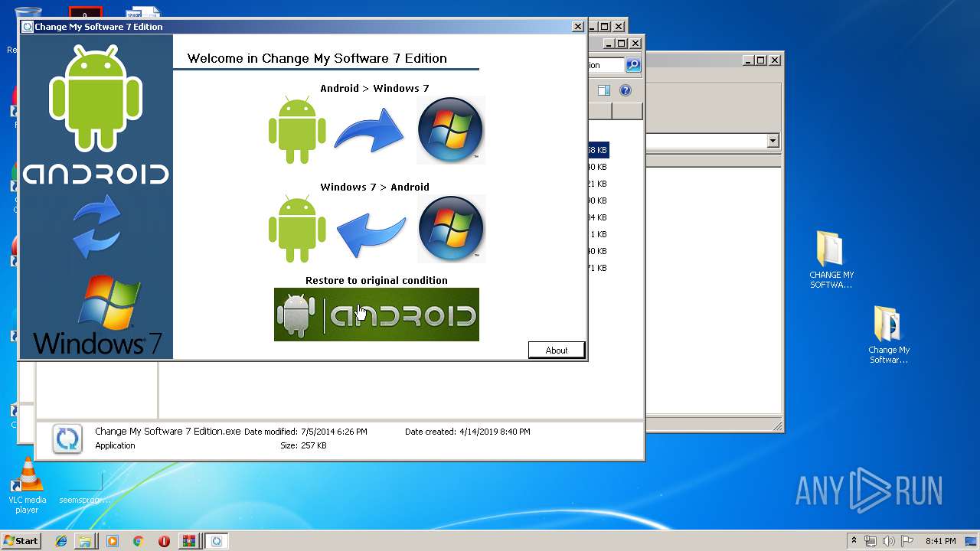Minimize the rearmost right window
This screenshot has width=980, height=551.
click(746, 60)
